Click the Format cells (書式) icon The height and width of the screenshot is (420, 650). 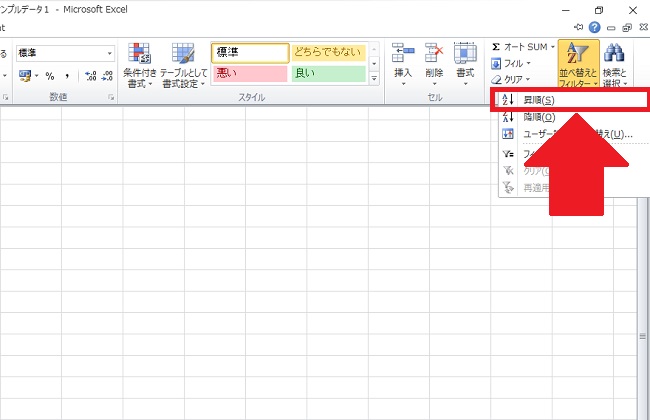coord(465,53)
